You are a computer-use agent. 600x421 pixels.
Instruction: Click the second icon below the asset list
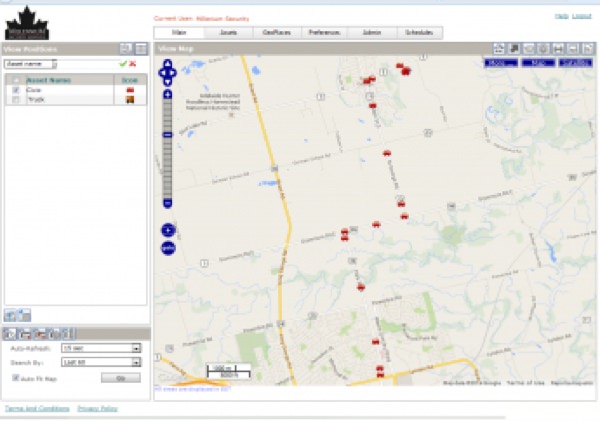24,315
